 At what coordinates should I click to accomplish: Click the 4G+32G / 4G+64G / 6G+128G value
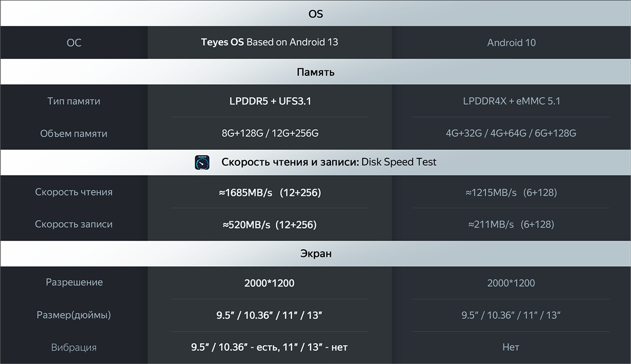(x=511, y=133)
